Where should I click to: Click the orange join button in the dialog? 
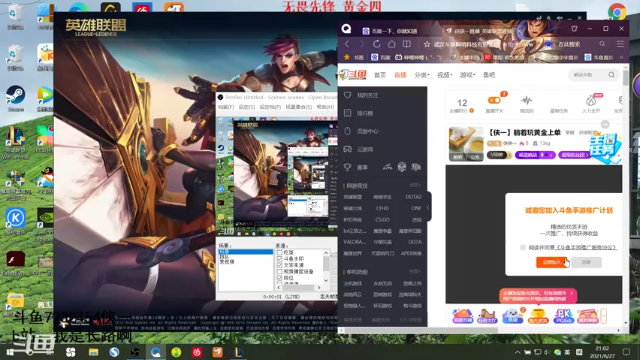[x=551, y=262]
